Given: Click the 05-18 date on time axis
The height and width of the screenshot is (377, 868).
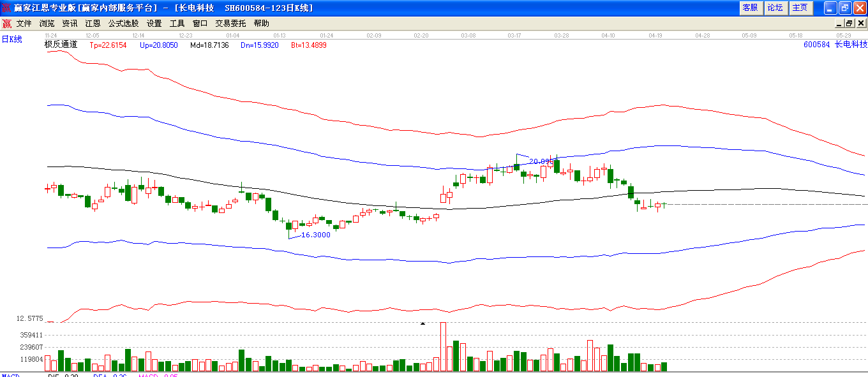Looking at the screenshot, I should point(796,35).
